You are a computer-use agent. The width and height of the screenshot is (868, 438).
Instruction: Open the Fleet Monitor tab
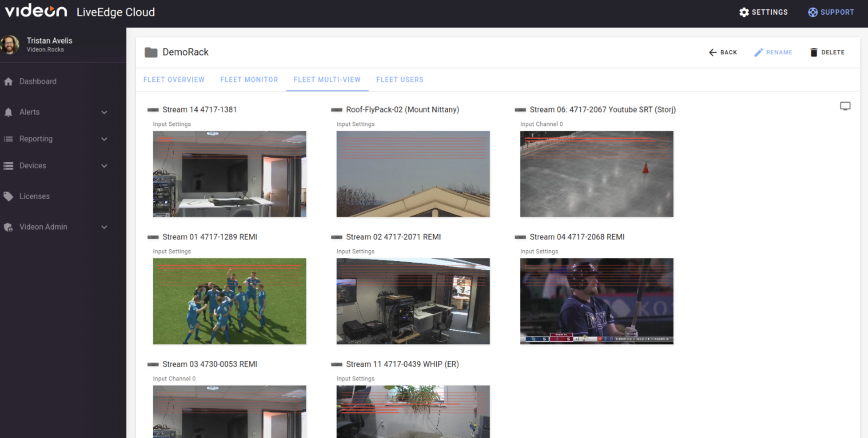click(249, 80)
